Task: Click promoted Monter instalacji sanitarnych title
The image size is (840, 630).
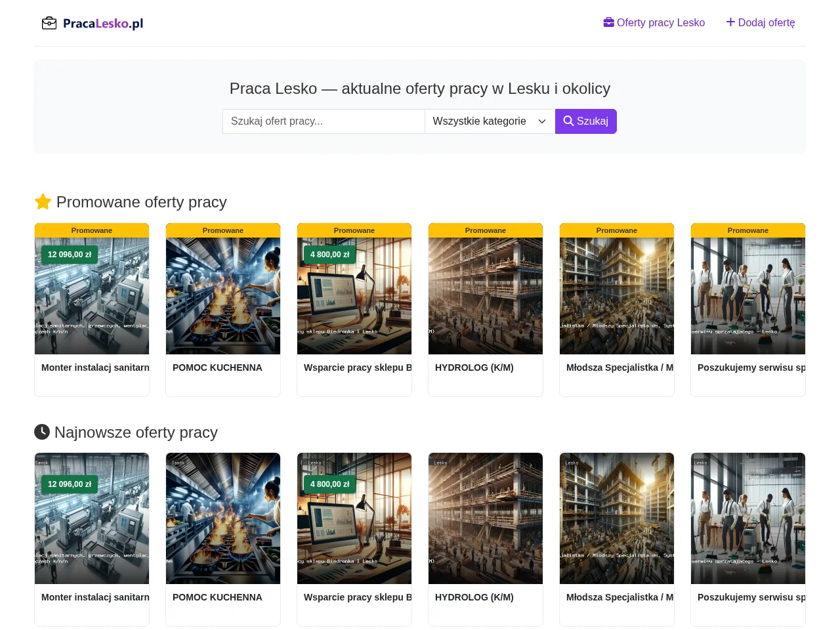Action: 95,367
